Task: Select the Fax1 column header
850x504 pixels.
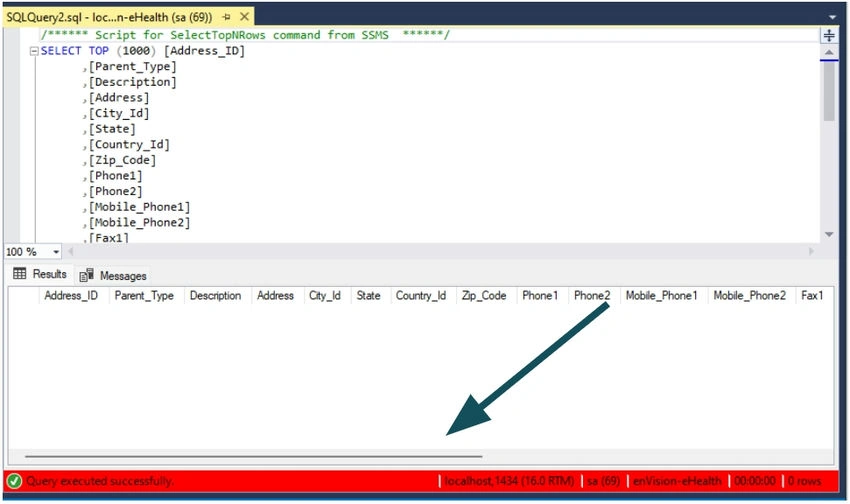Action: (813, 296)
